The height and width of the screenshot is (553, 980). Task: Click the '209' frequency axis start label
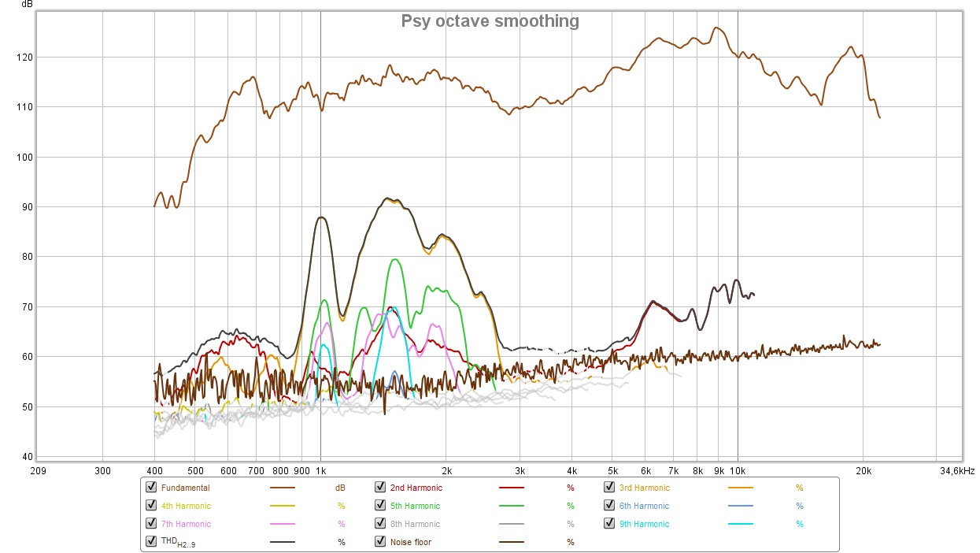[37, 471]
